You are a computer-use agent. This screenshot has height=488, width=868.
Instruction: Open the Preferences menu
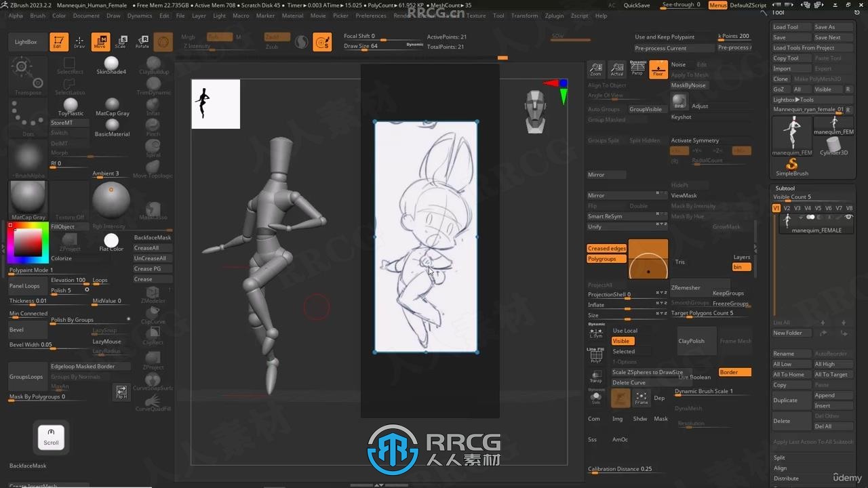[x=371, y=16]
